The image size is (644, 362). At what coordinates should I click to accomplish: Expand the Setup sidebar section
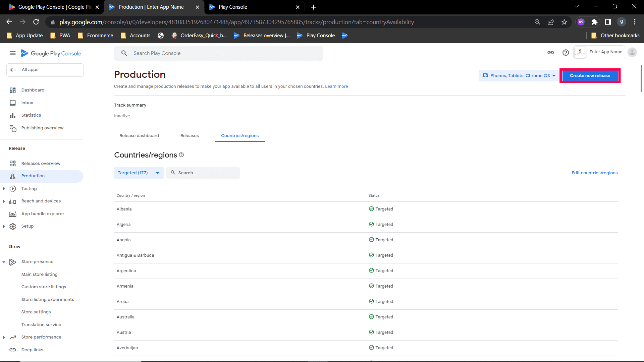4,226
